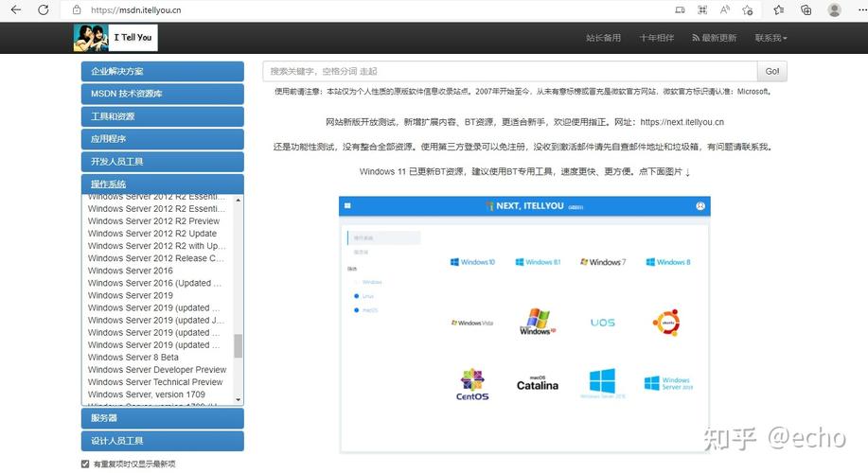The width and height of the screenshot is (868, 473).
Task: Click the NEXT, ITELLYOU title in the preview
Action: (530, 206)
